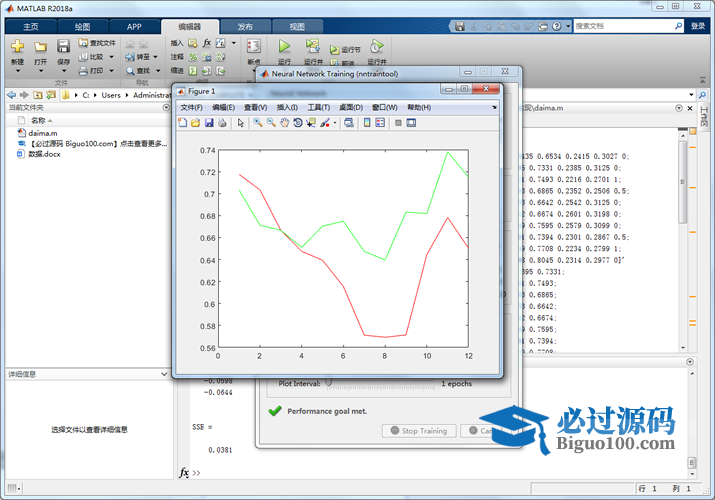The width and height of the screenshot is (715, 500).
Task: Select the Zoom In magnifier tool
Action: (x=258, y=123)
